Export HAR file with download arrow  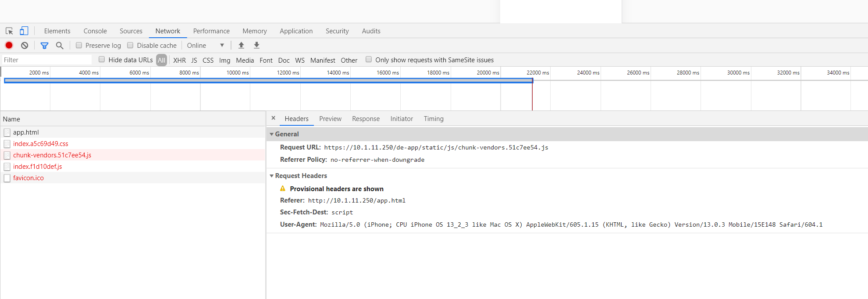coord(257,45)
